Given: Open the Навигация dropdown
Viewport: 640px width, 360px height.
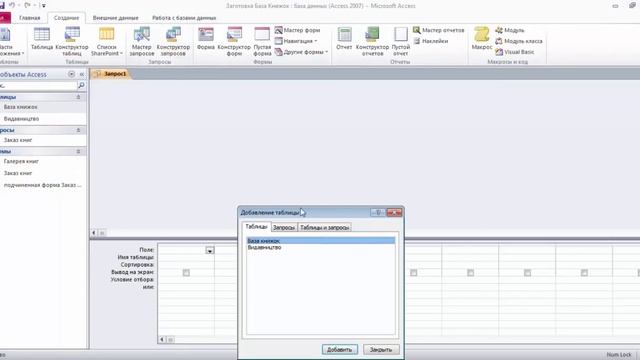Looking at the screenshot, I should [296, 41].
